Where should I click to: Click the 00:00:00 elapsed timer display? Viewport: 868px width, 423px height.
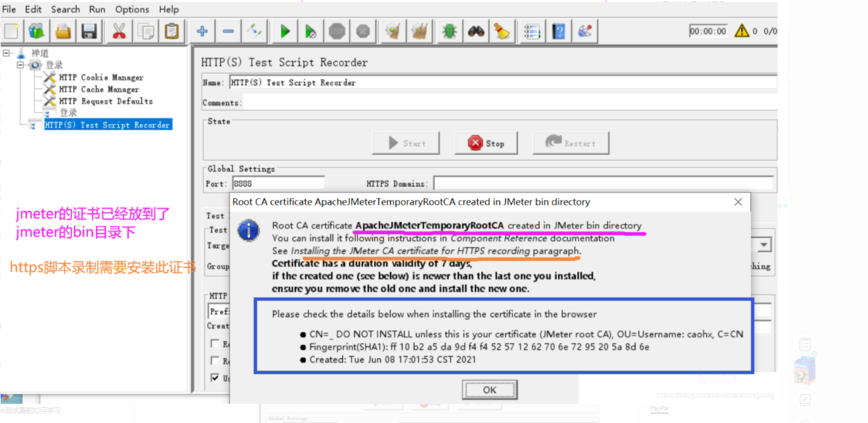pos(707,31)
